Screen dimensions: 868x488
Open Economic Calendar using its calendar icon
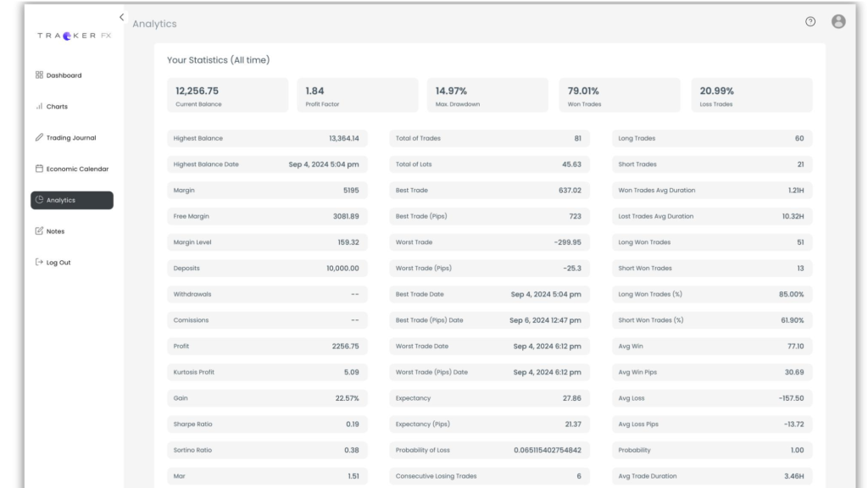38,169
